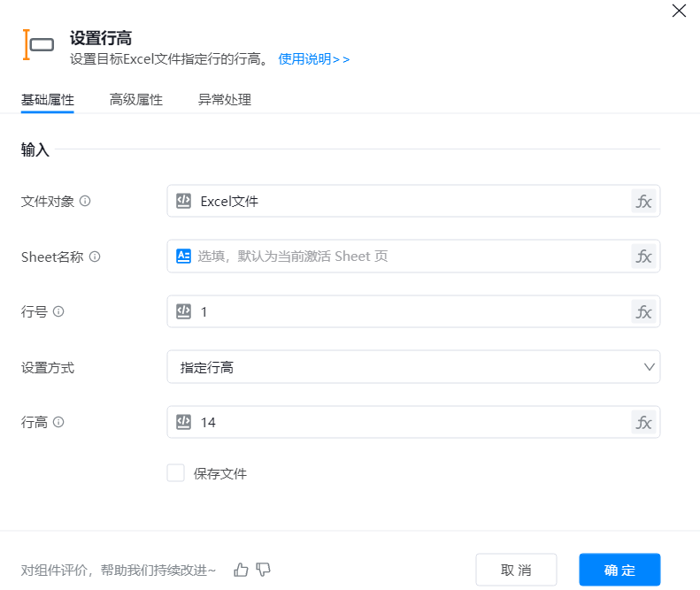700x590 pixels.
Task: Click the fx button in 行高 field
Action: coord(643,422)
